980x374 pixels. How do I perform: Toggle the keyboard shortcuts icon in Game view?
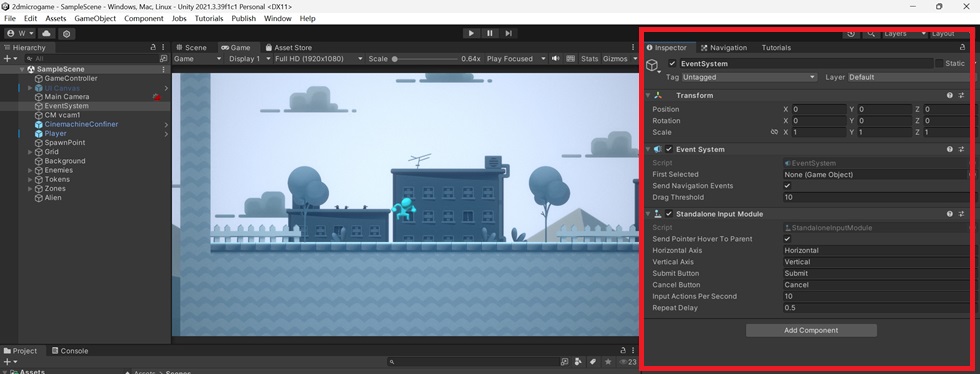coord(570,58)
